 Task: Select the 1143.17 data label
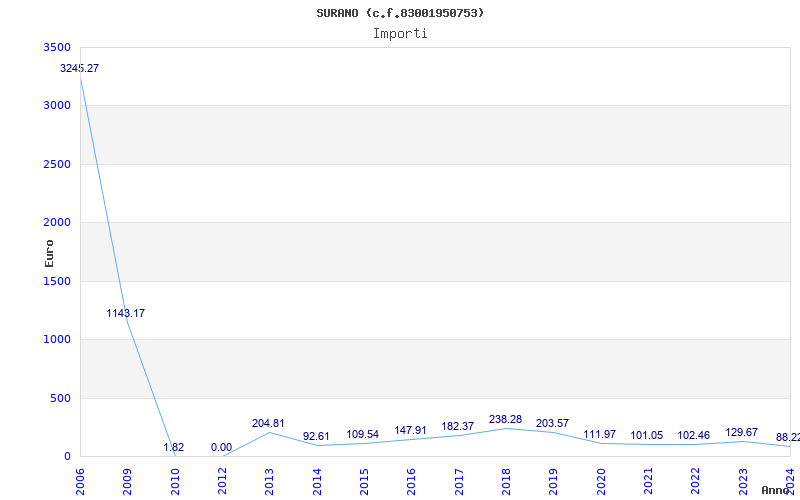point(126,313)
